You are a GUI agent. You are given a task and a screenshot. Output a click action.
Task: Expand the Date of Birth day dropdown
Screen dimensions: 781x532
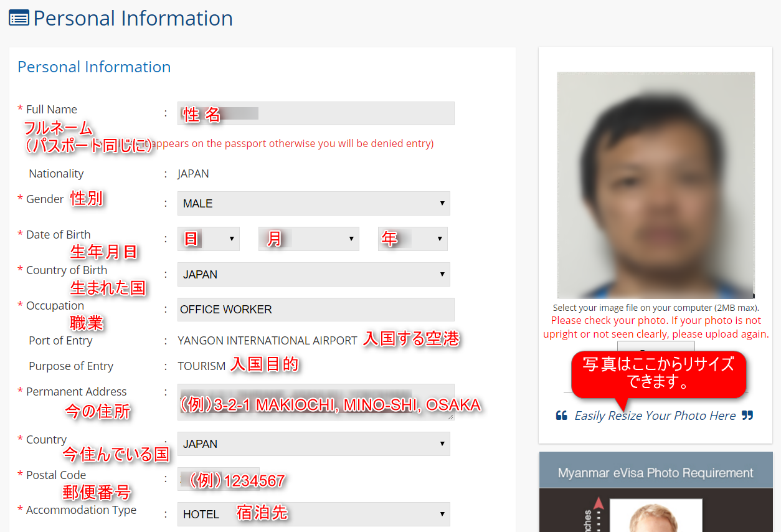208,239
